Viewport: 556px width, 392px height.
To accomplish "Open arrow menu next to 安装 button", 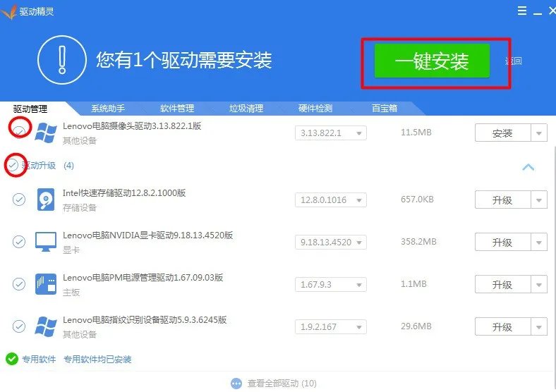I will [x=539, y=133].
